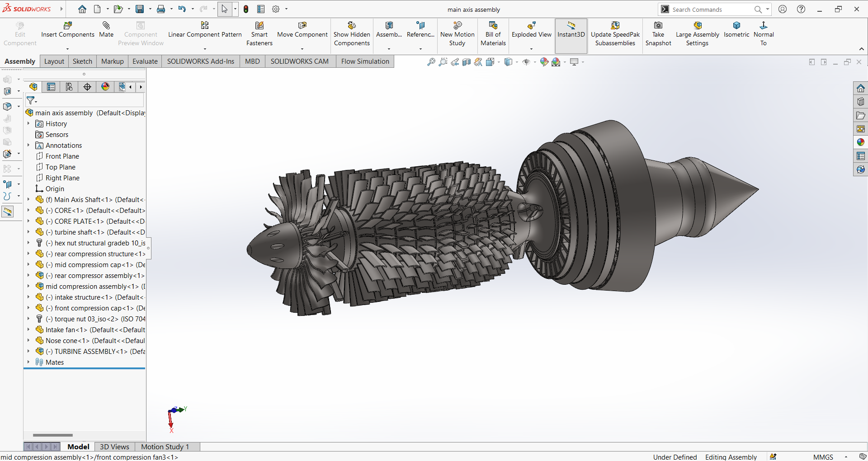Open Large Assembly Settings
The image size is (868, 461).
(697, 34)
